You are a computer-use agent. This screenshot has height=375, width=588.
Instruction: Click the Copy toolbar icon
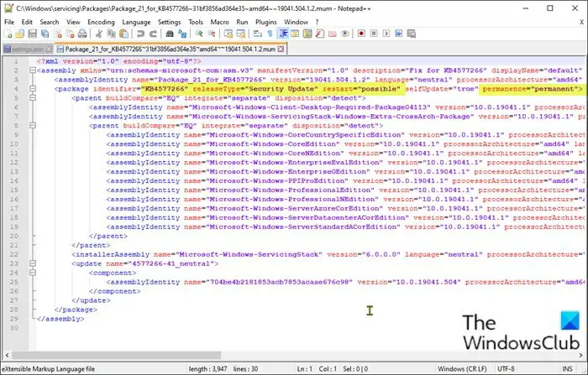112,34
